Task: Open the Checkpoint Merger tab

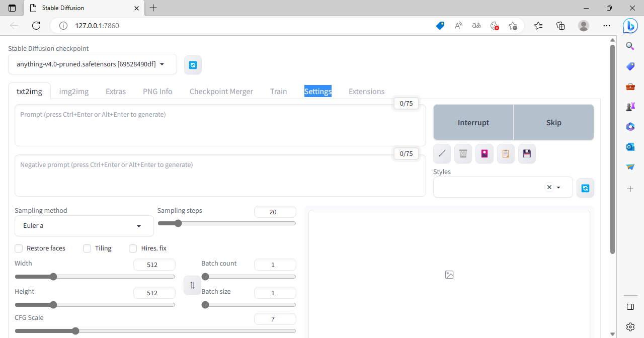Action: pos(221,92)
